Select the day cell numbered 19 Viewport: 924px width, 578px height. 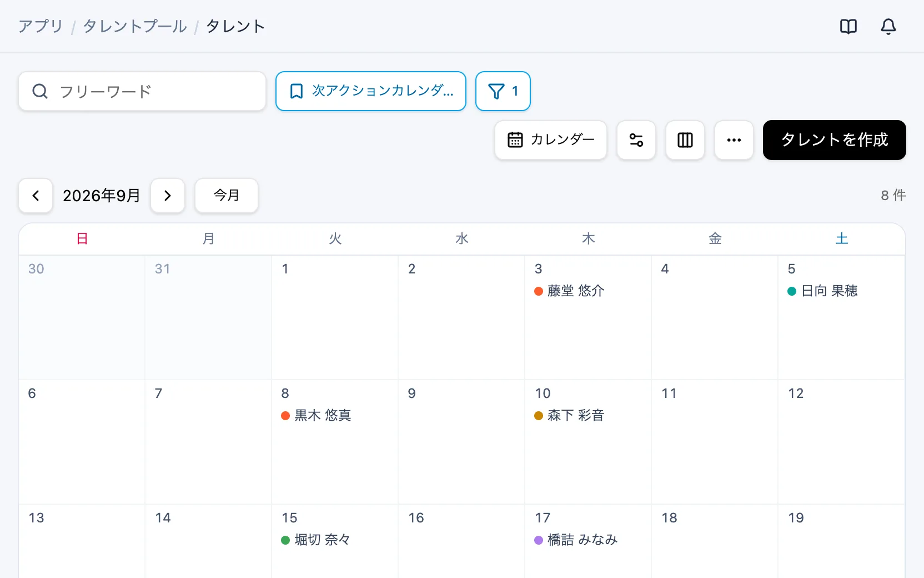click(x=841, y=541)
